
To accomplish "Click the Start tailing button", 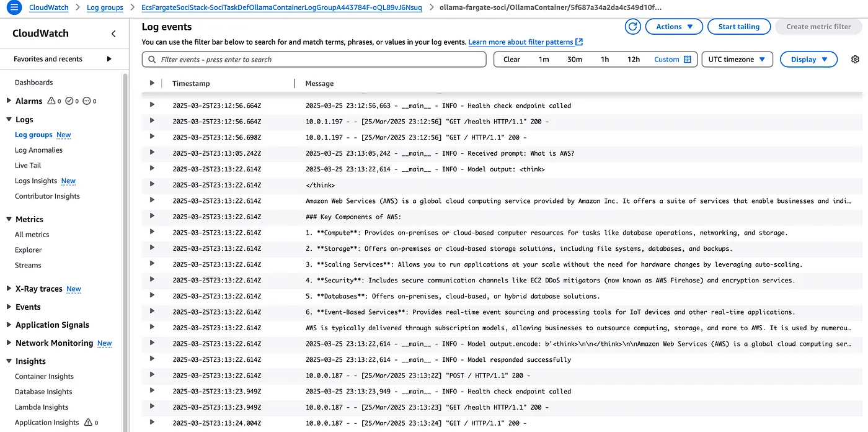I will tap(739, 27).
